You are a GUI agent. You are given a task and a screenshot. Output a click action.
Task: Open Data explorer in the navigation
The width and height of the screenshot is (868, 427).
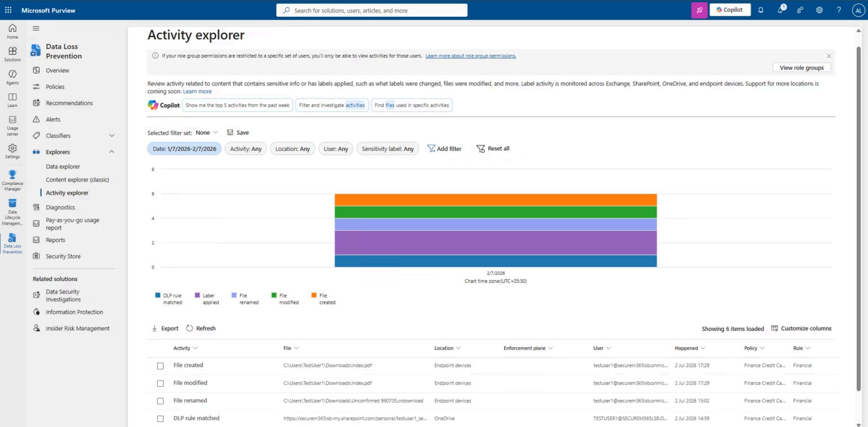(x=63, y=166)
